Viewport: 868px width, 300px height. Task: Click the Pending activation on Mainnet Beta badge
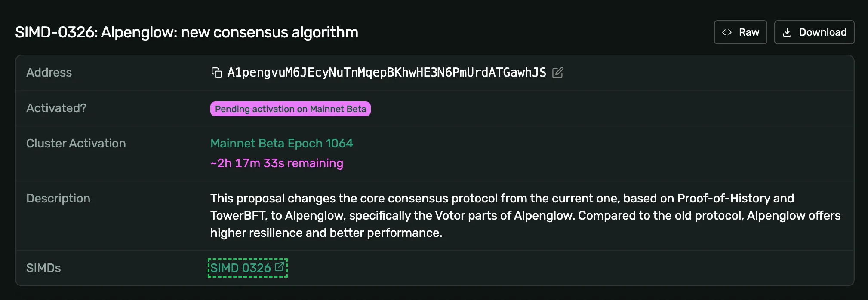290,109
